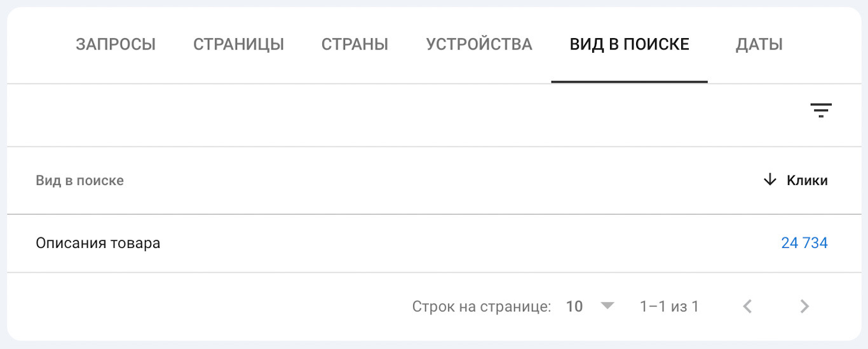Go to the next page chevron
Viewport: 868px width, 349px height.
804,306
